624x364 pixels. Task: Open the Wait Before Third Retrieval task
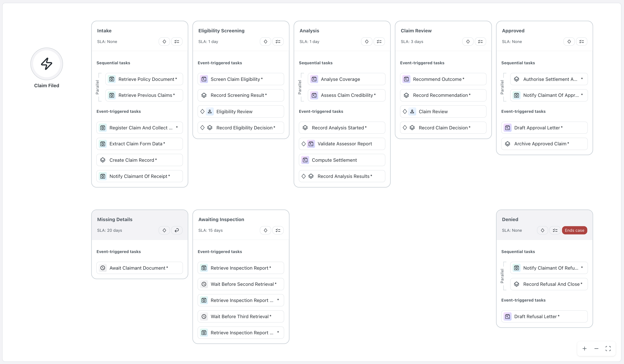tap(241, 317)
